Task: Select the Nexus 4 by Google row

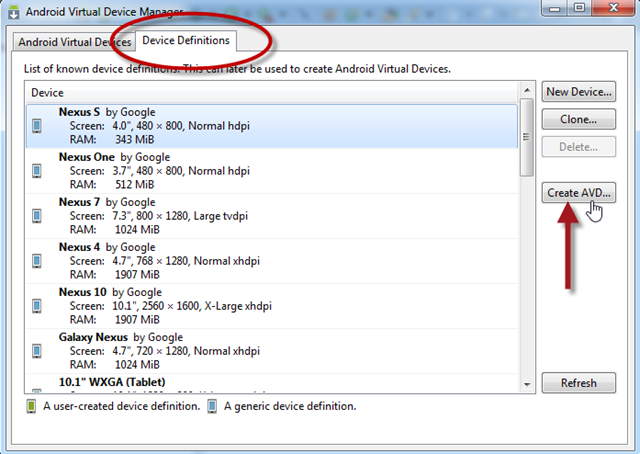Action: [x=271, y=261]
